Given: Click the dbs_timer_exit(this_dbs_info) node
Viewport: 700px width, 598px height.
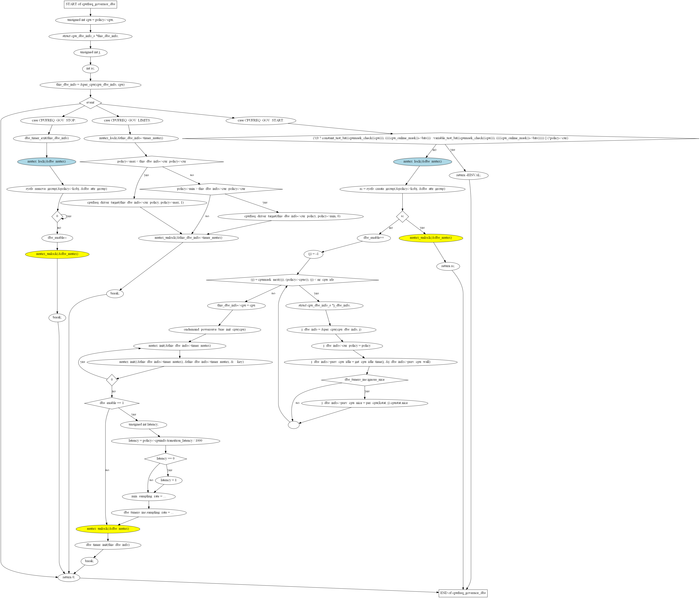Looking at the screenshot, I should [x=47, y=138].
